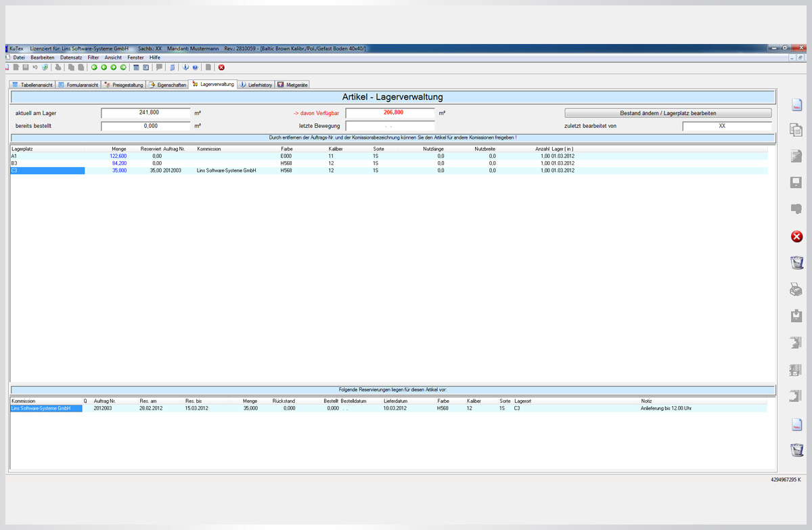Click the Res. bis date 15.03.2012
Screen dimensions: 812x530
coord(197,408)
